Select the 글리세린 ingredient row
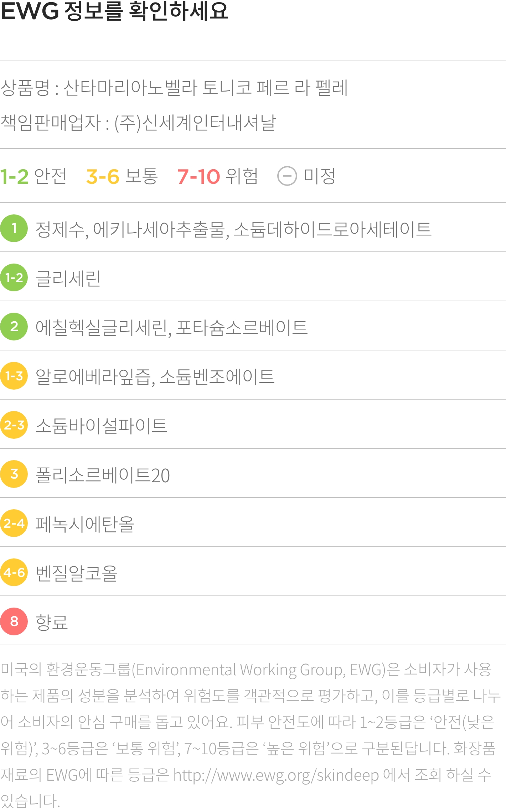Viewport: 506px width, 812px height. [x=253, y=277]
